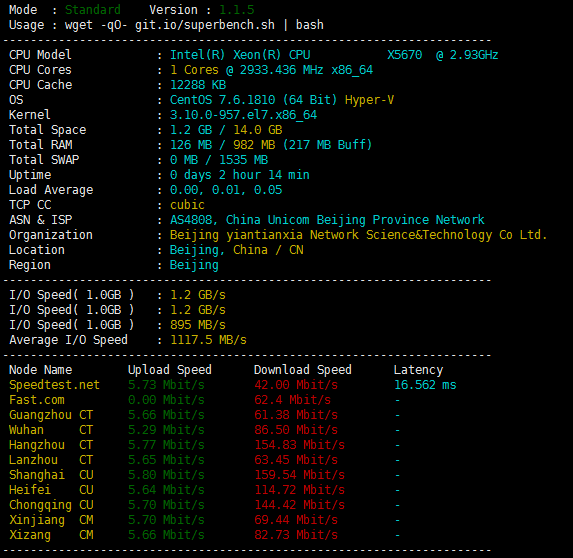The height and width of the screenshot is (558, 573).
Task: Click load average '0.00, 0.01, 0.05'
Action: 226,190
